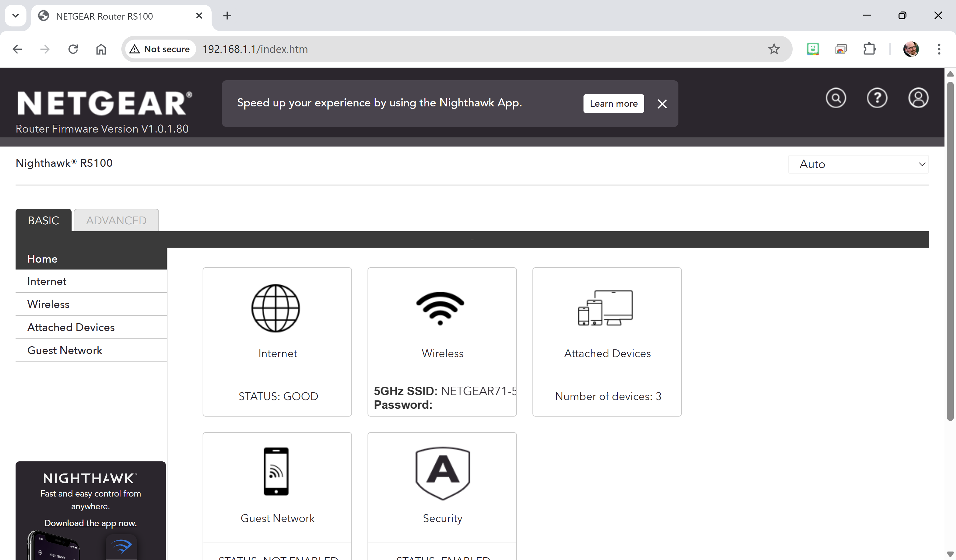Click the browser forward arrow
956x560 pixels.
tap(45, 49)
